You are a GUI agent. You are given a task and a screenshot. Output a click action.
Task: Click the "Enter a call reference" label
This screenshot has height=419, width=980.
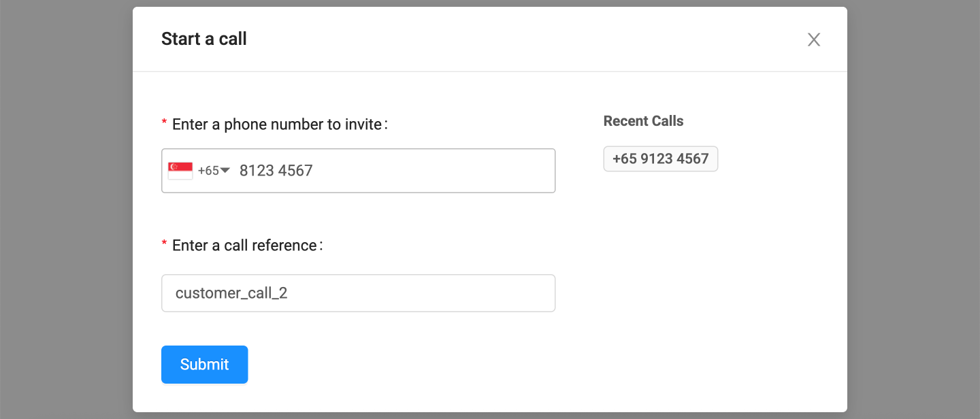pyautogui.click(x=246, y=246)
